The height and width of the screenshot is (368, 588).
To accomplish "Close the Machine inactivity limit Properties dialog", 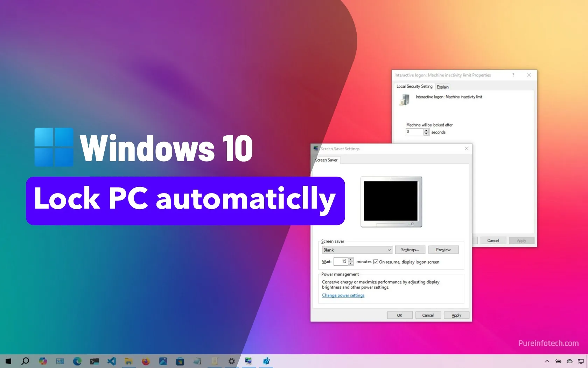I will [x=529, y=75].
